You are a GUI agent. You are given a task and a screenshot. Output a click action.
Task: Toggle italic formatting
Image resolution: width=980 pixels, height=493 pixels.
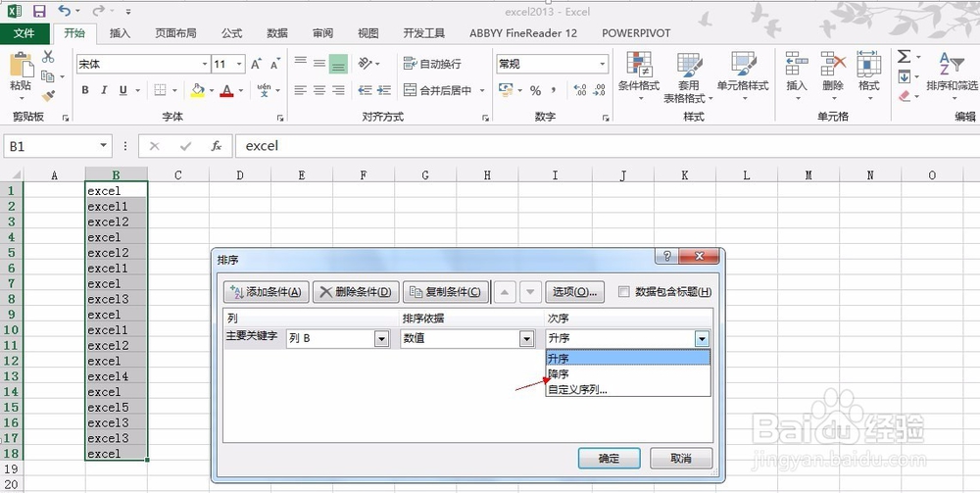[104, 90]
